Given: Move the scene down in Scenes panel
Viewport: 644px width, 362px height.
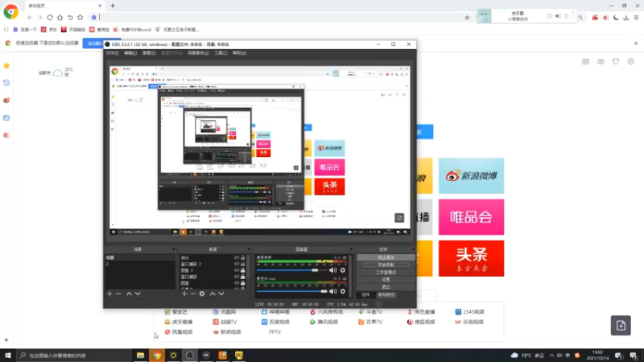Looking at the screenshot, I should pos(138,294).
